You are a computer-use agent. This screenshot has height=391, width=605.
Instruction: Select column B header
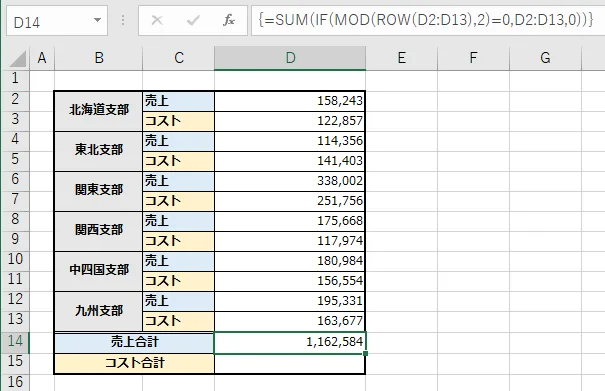(99, 58)
